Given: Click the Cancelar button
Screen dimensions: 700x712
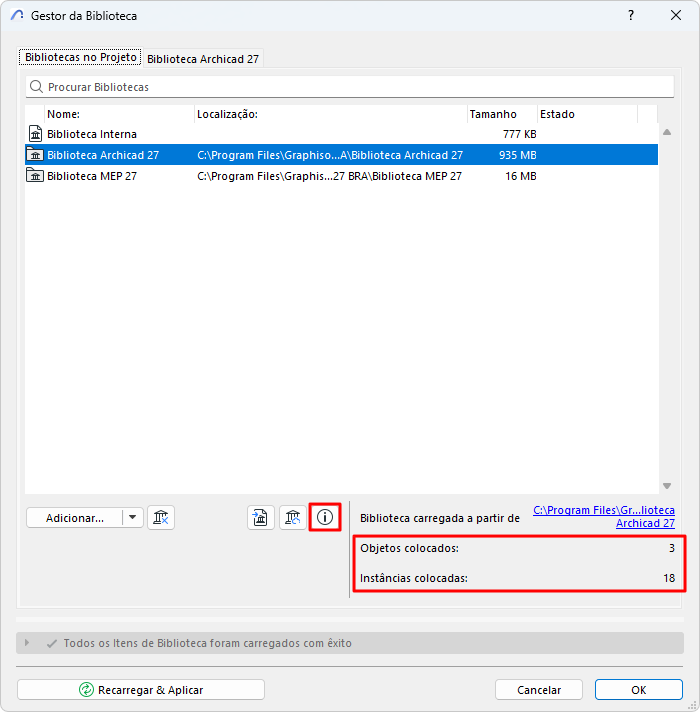Looking at the screenshot, I should pos(539,690).
